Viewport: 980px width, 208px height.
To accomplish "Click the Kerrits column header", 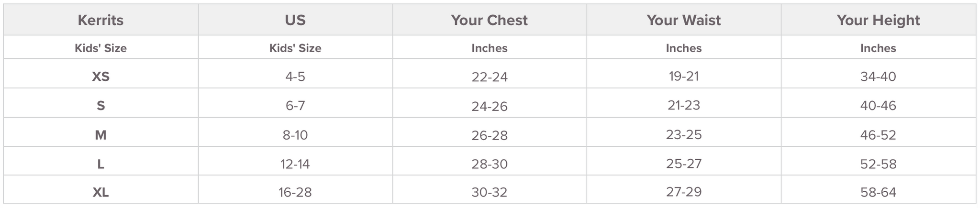I will pos(100,20).
